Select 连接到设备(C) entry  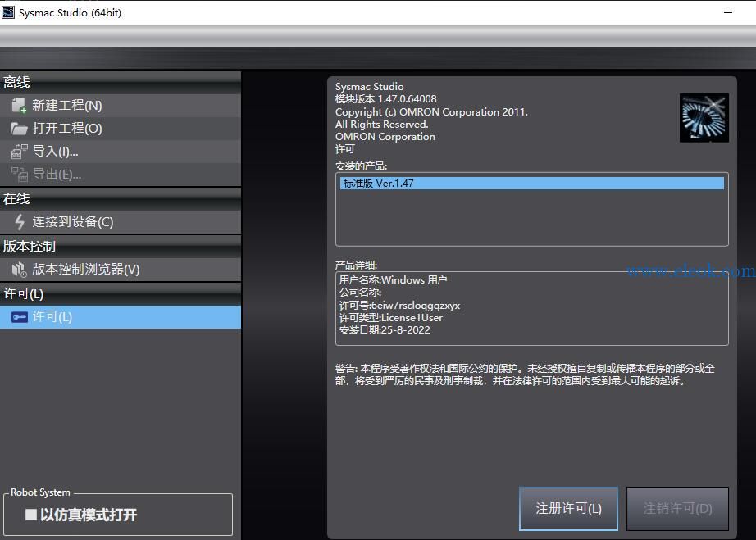click(x=121, y=222)
